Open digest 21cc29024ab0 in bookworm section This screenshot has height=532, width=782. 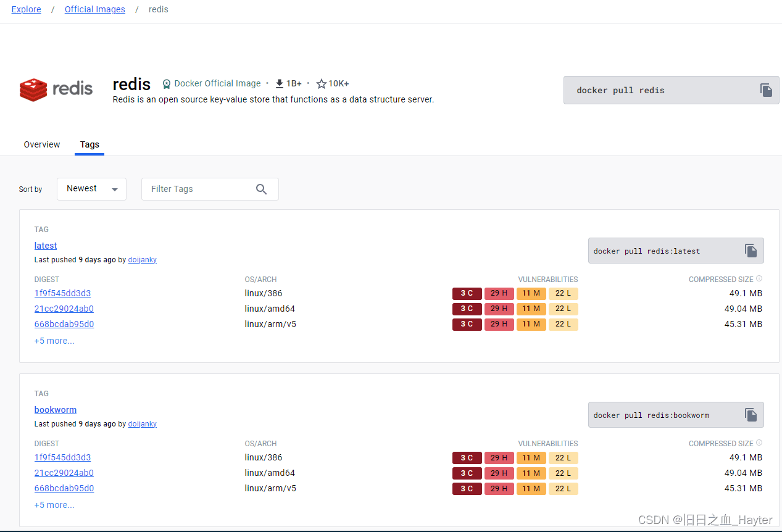pos(64,473)
